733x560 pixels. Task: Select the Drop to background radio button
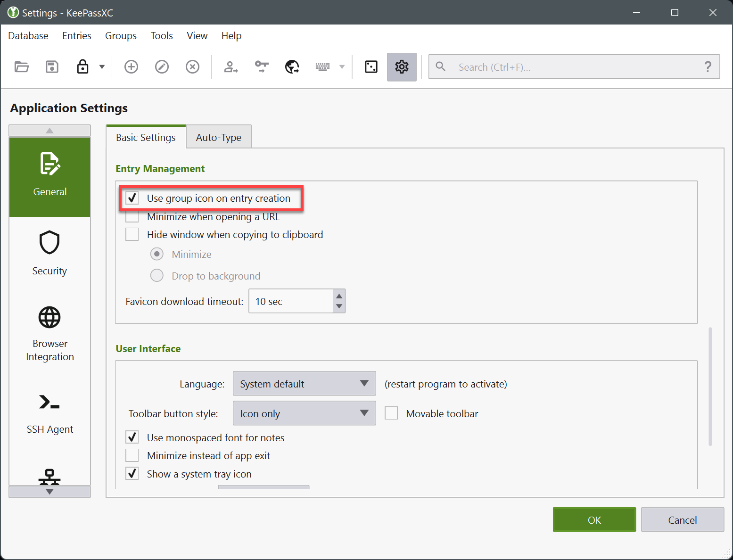[156, 275]
